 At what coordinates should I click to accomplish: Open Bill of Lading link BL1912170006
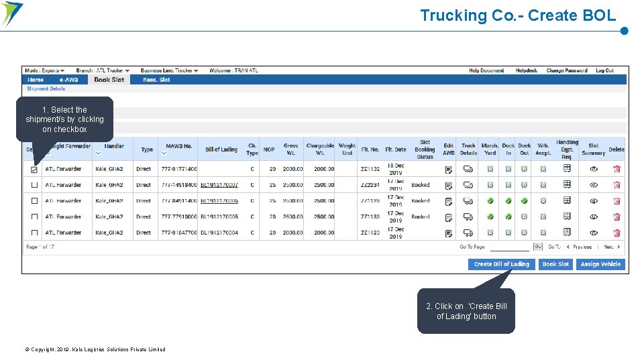pyautogui.click(x=219, y=201)
